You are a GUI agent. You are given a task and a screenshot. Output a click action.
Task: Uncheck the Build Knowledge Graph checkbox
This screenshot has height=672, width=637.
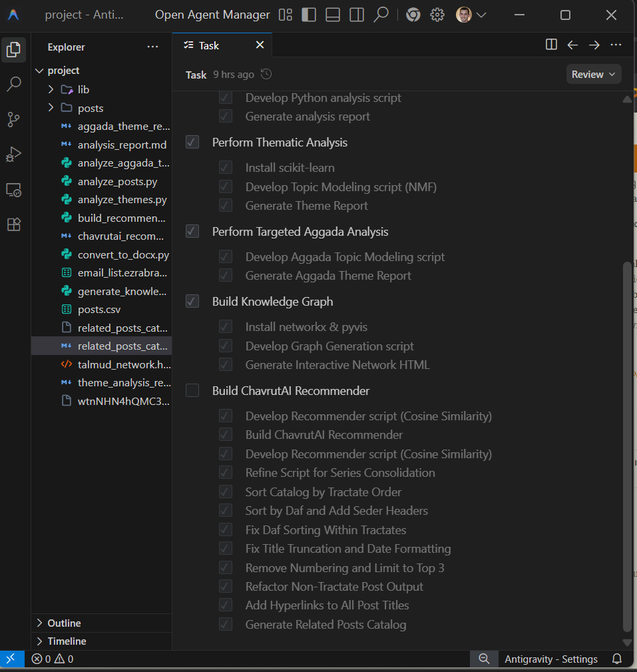(192, 302)
